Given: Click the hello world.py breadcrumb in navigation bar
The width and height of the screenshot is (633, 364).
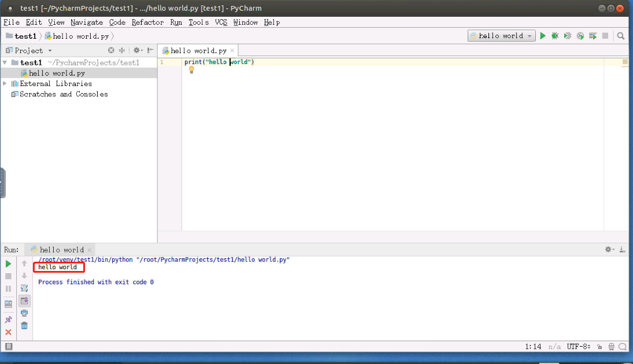Looking at the screenshot, I should tap(77, 36).
